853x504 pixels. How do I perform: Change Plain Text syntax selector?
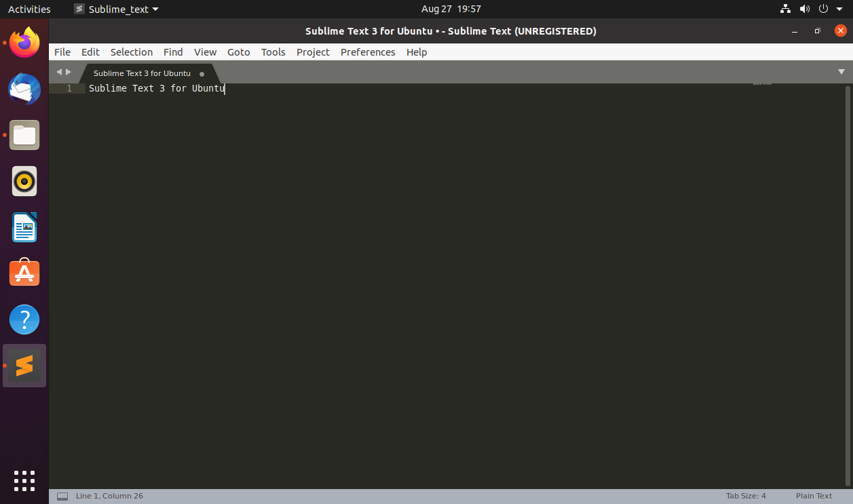814,496
